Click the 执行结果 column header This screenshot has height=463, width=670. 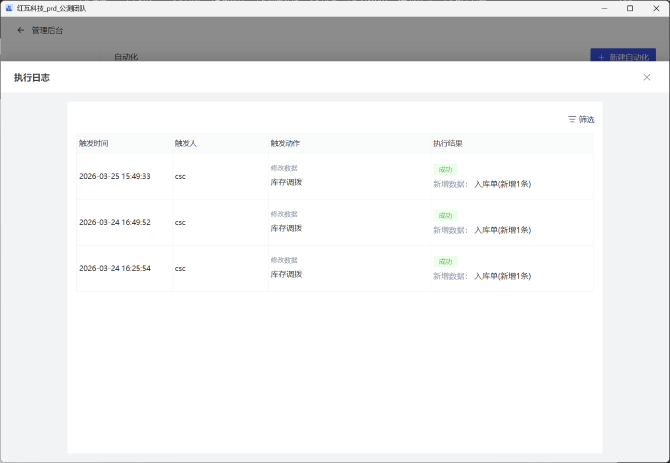[448, 144]
